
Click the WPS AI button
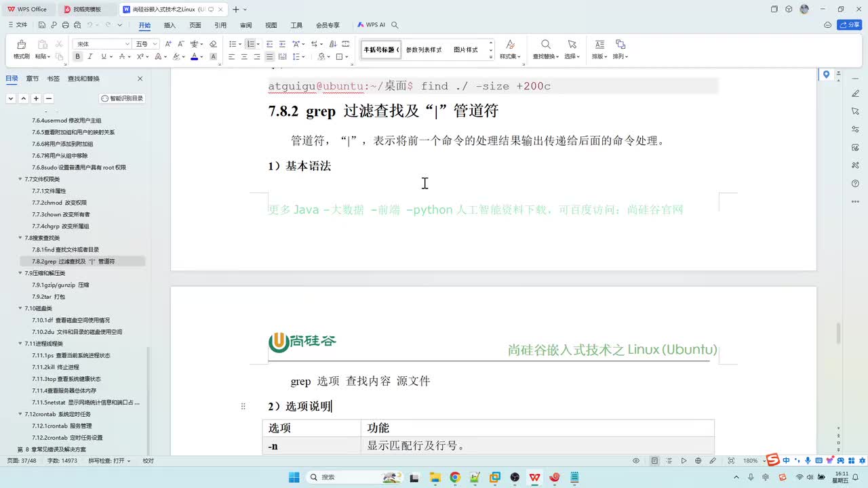372,25
